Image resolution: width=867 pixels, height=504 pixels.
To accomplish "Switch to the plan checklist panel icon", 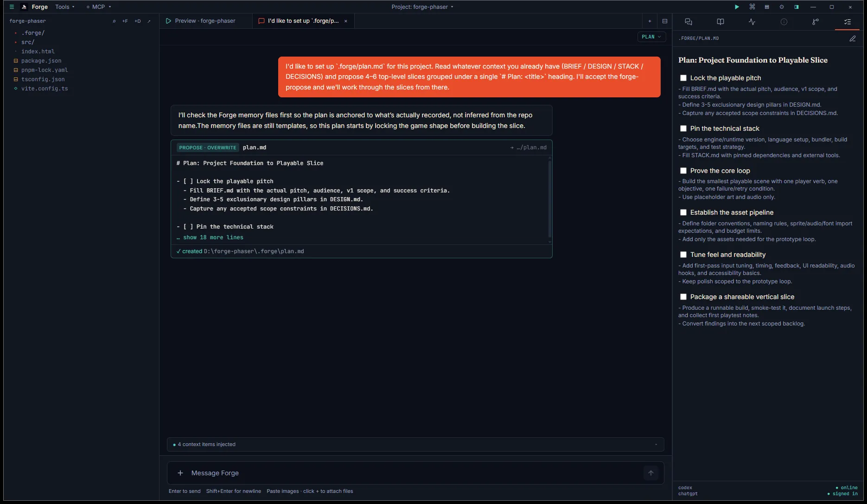I will 848,22.
